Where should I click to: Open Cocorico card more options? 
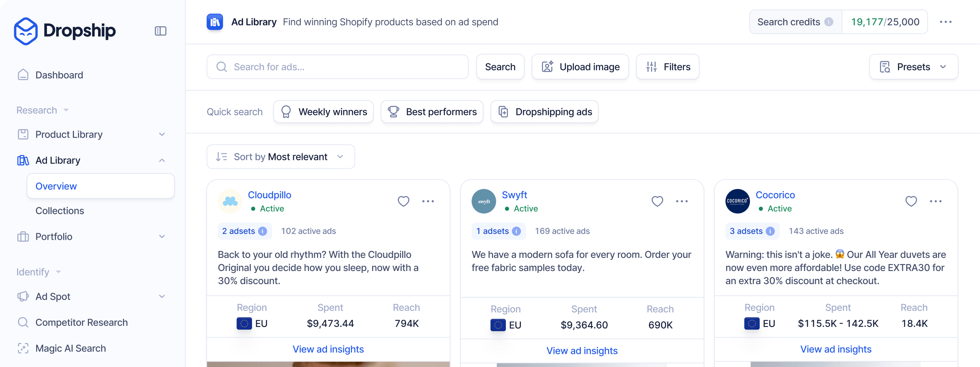coord(936,201)
